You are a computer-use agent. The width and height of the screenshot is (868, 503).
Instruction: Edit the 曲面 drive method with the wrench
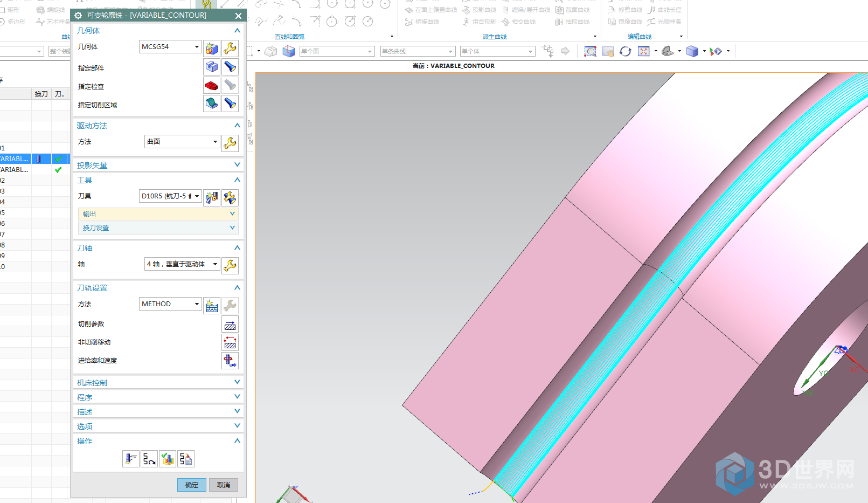[230, 143]
